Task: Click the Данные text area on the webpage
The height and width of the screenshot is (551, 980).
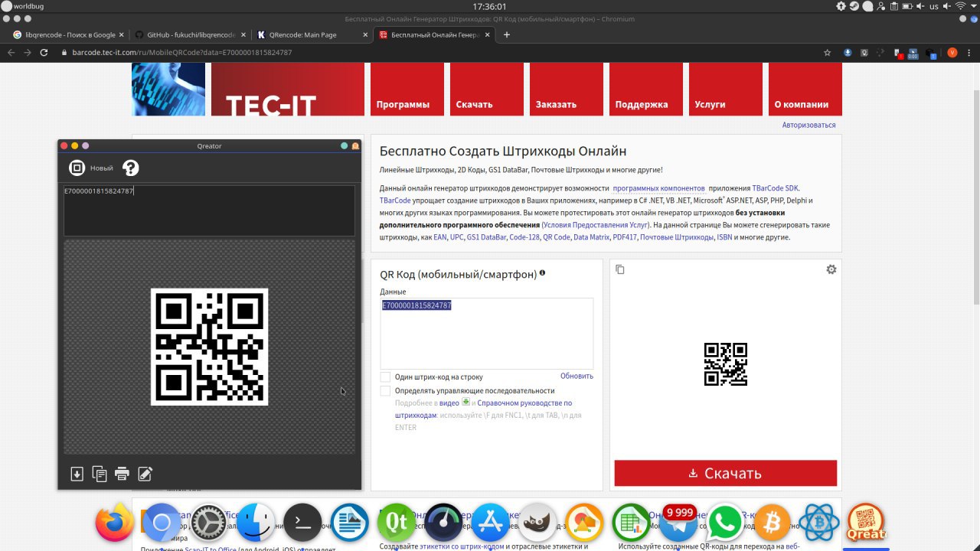Action: 486,334
